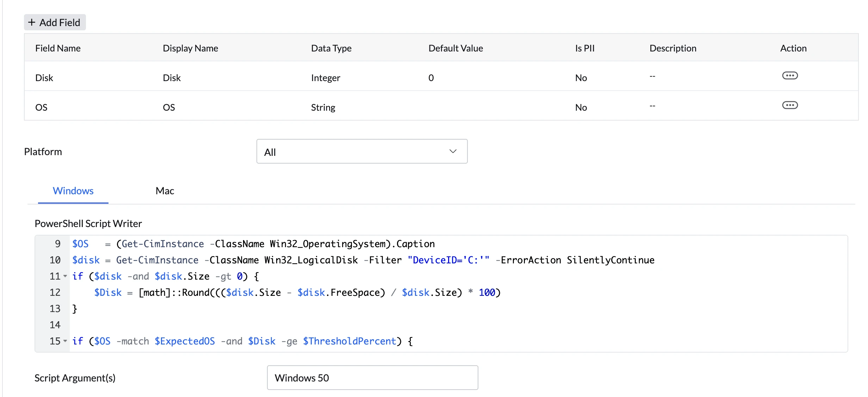This screenshot has width=868, height=397.
Task: Open action menu for OS field row
Action: point(790,105)
